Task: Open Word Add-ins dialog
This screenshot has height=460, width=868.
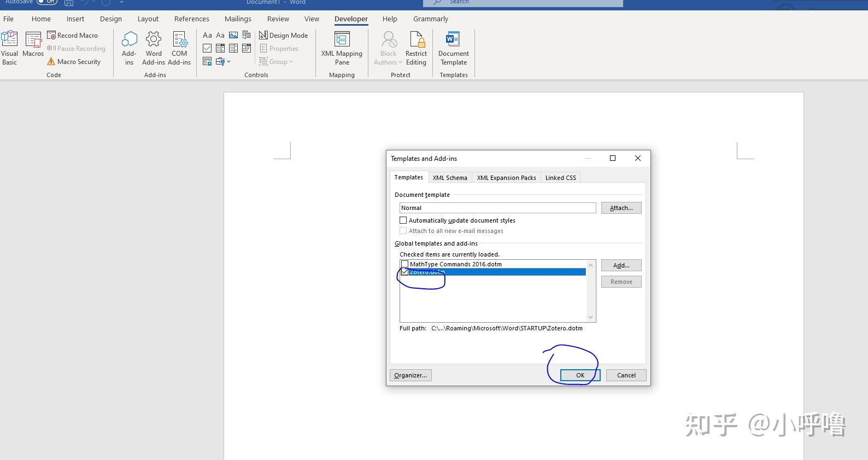Action: click(x=154, y=48)
